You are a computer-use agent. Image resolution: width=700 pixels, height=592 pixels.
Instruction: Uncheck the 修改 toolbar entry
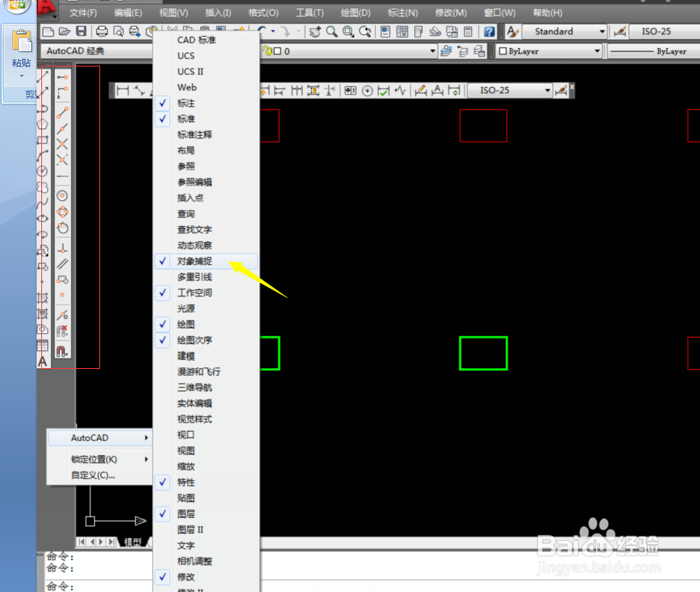point(206,577)
